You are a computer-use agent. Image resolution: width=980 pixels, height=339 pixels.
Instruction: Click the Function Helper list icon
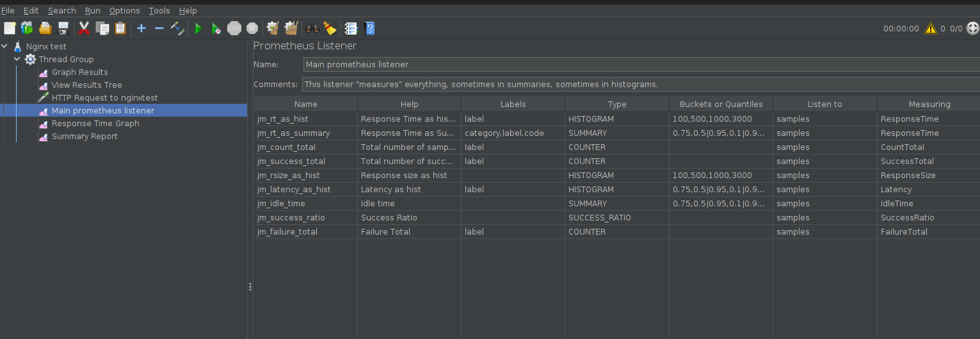point(350,28)
